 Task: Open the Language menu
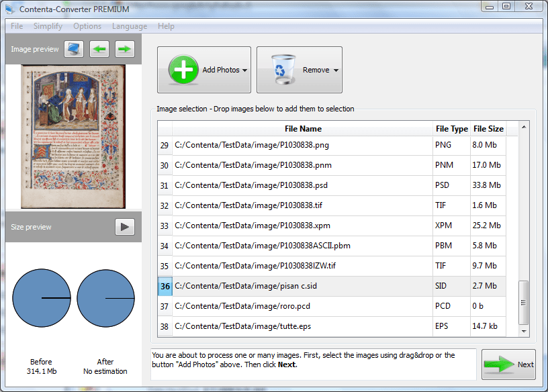(129, 26)
